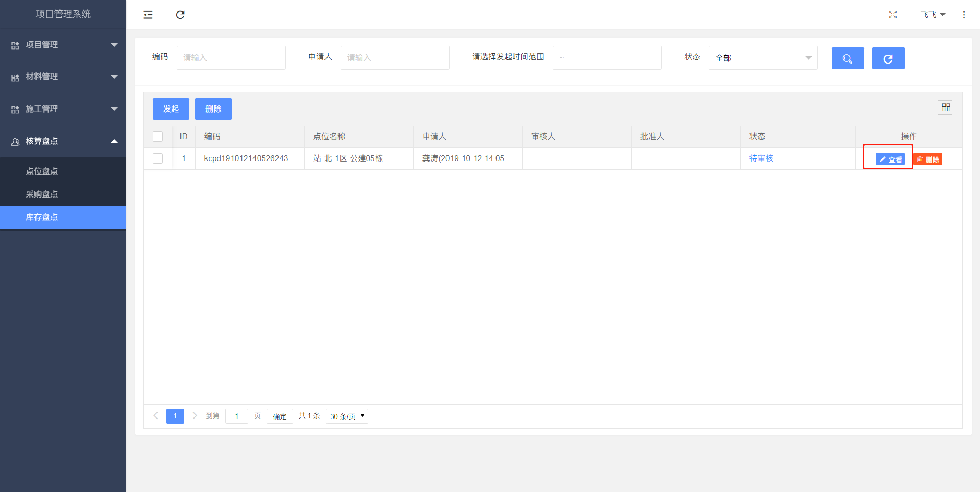The image size is (980, 492).
Task: Go to the next page arrow
Action: pyautogui.click(x=195, y=416)
